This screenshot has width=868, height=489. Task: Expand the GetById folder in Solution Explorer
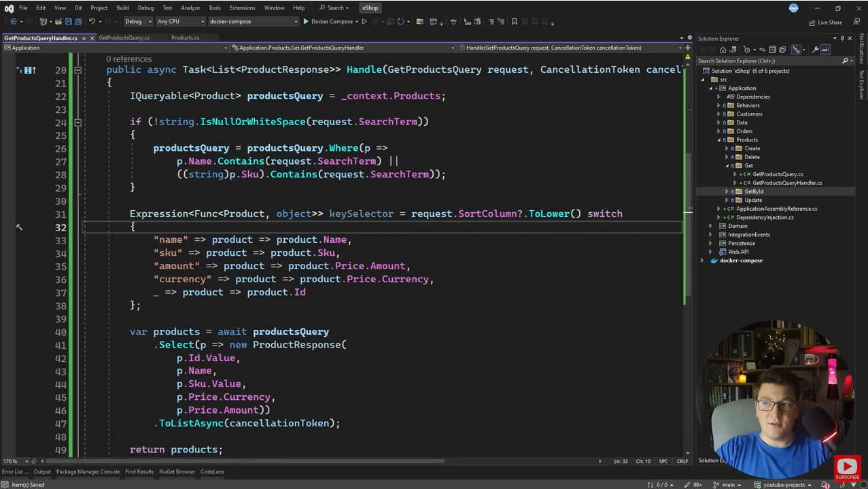(727, 192)
